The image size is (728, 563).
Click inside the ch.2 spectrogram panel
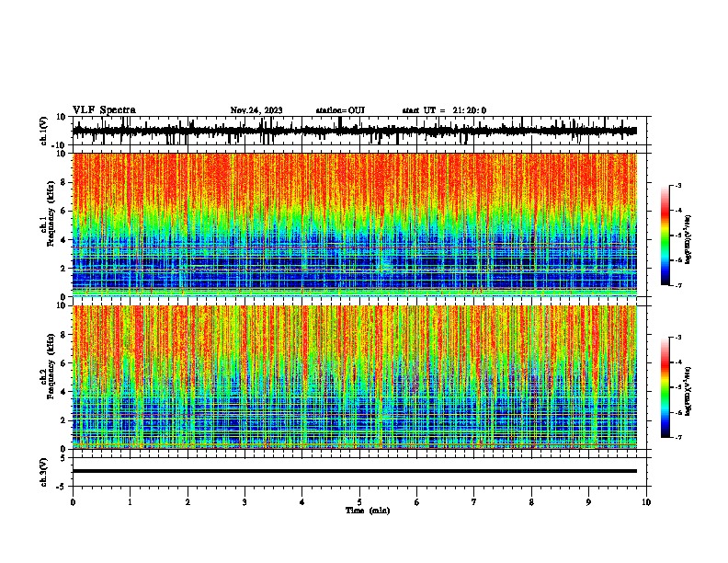point(355,377)
